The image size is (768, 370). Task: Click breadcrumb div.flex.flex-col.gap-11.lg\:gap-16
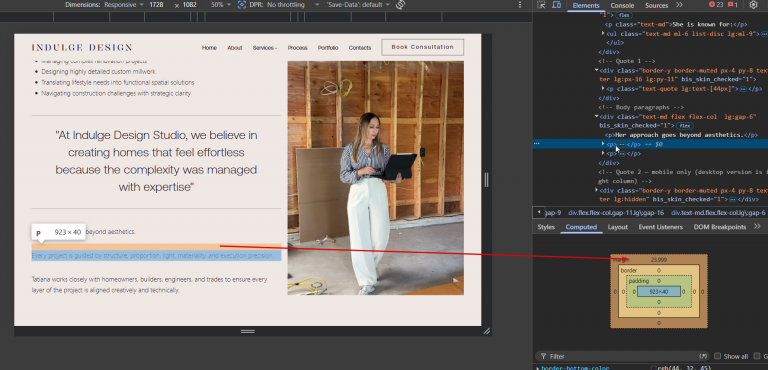[616, 213]
